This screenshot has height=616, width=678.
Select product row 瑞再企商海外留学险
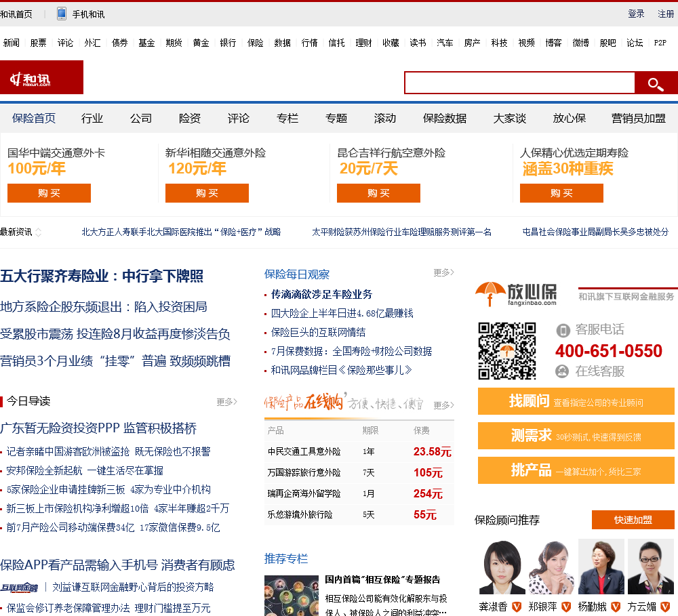point(359,493)
